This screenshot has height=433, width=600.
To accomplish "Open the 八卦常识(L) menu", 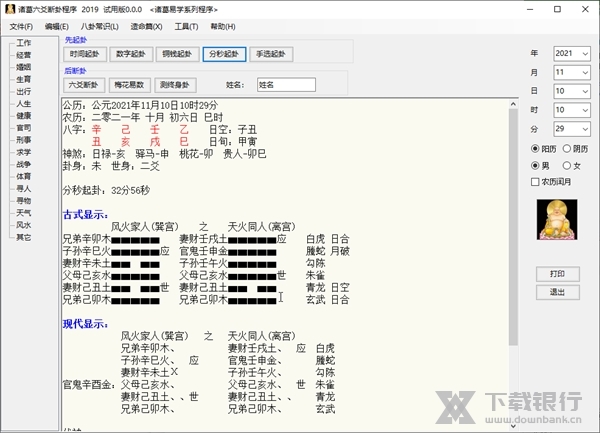I will pos(99,26).
